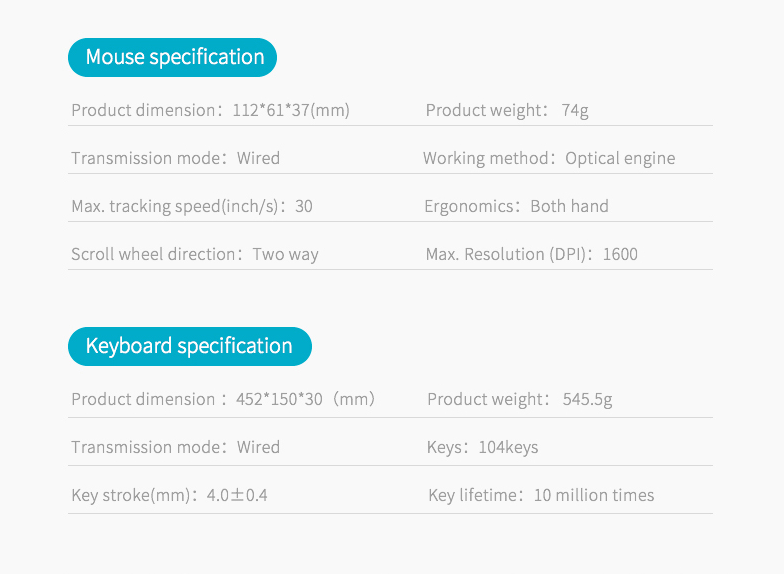Click the Mouse specification header badge
The width and height of the screenshot is (784, 574).
[x=172, y=57]
